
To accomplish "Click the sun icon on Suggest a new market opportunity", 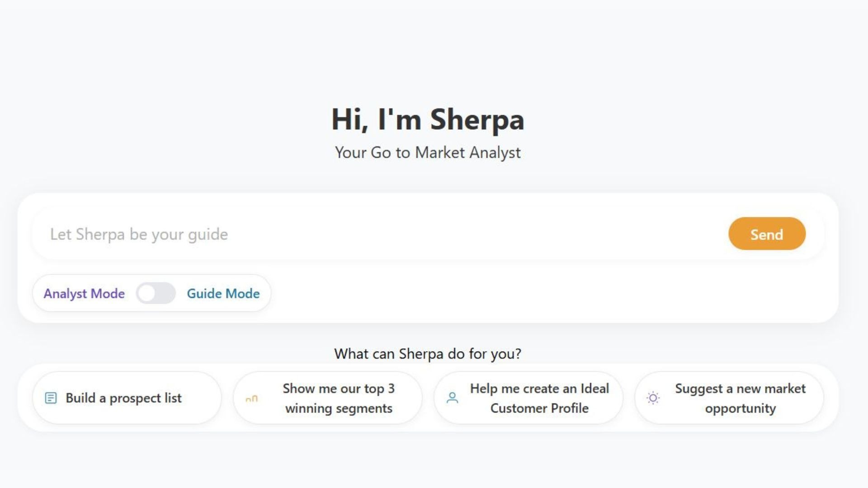I will (653, 398).
